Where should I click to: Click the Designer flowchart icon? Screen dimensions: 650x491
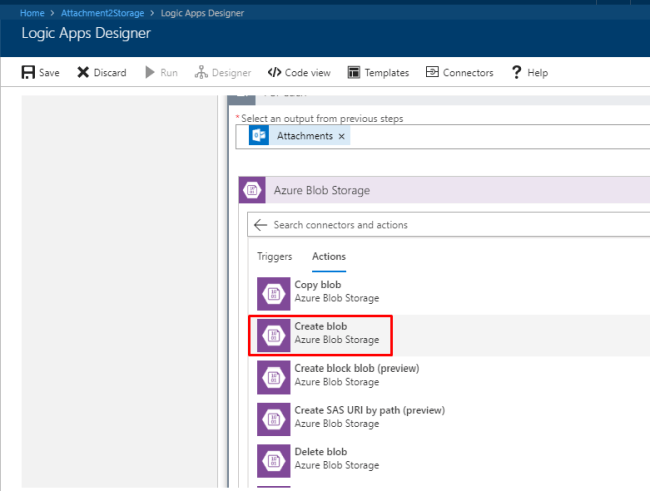click(201, 72)
